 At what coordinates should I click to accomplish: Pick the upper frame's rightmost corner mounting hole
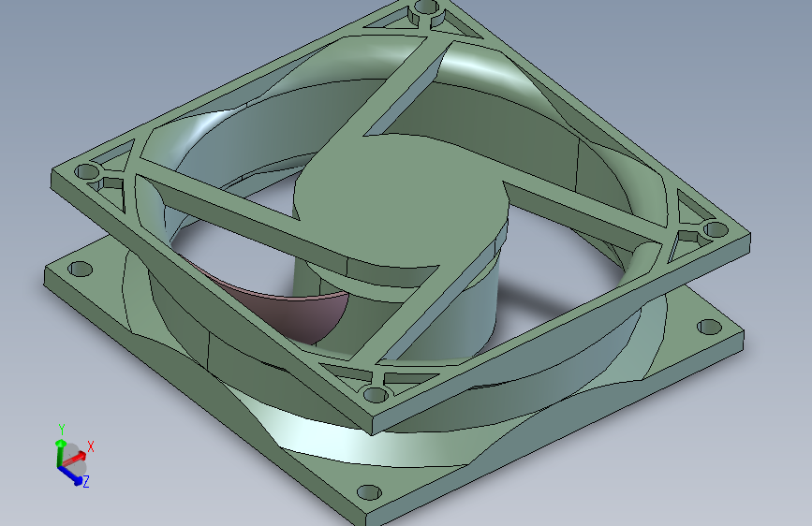tap(716, 228)
